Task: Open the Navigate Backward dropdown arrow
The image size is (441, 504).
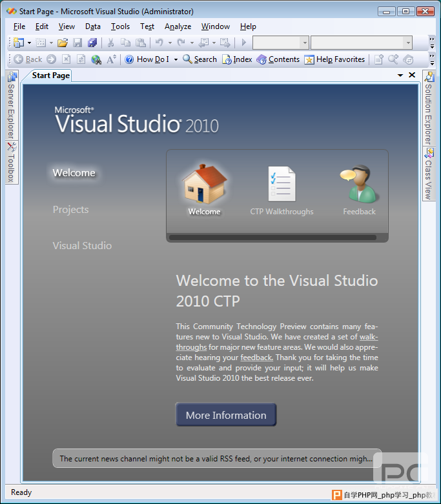Action: click(214, 43)
